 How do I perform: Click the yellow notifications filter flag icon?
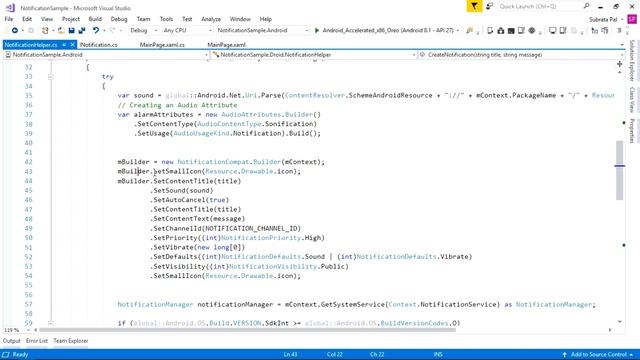[474, 6]
